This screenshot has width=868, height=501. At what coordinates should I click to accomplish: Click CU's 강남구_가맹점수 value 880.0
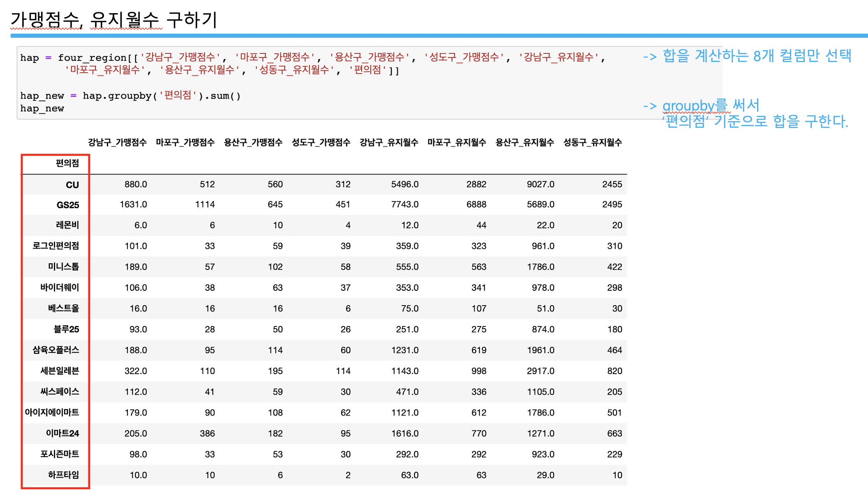point(136,184)
